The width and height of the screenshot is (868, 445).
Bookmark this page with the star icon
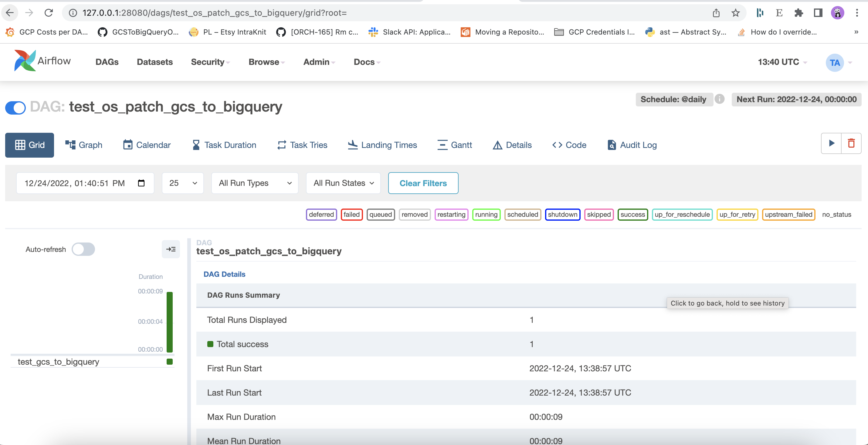(736, 13)
